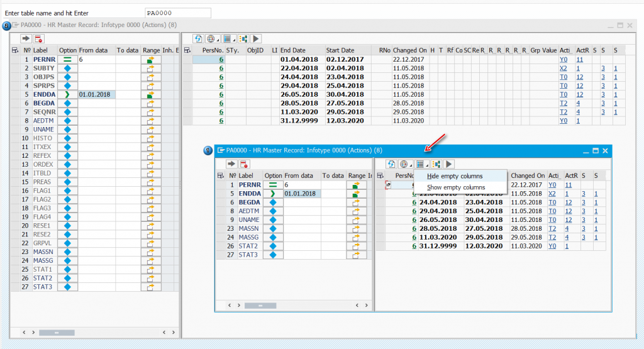The width and height of the screenshot is (644, 349).
Task: Open the PersNo. 6 link in the 31.12.9999 row of the back table
Action: 221,121
